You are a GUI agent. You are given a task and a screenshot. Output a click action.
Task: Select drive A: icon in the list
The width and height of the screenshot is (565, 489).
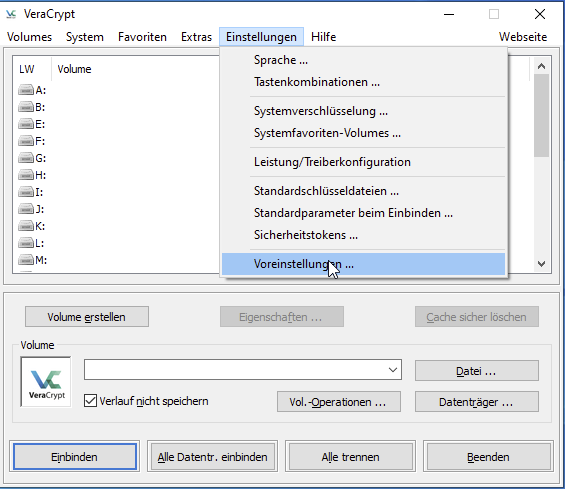click(26, 90)
